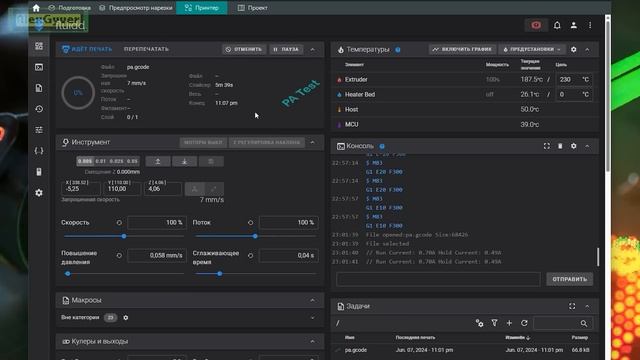
Task: Click the Jobs search field
Action: [563, 323]
